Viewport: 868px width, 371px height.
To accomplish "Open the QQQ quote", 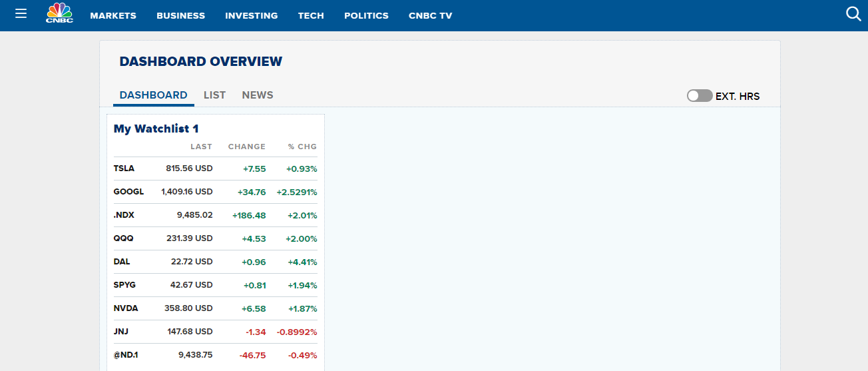I will (123, 238).
